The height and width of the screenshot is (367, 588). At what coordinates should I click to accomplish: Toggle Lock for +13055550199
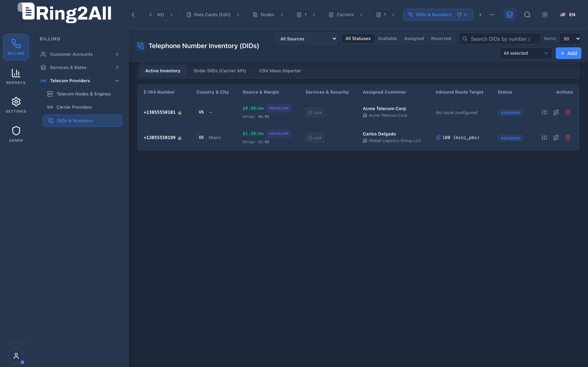(315, 138)
